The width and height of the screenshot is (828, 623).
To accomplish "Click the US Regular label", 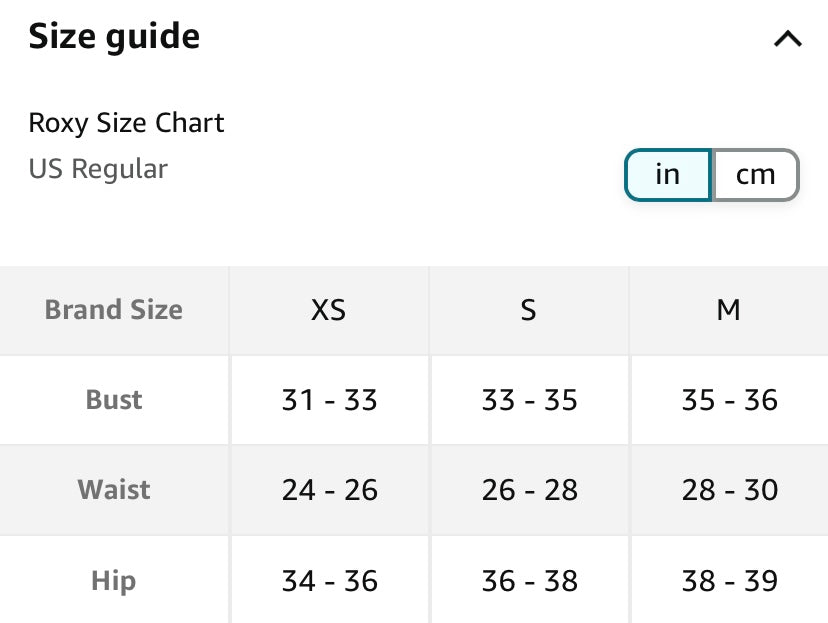I will (x=98, y=169).
